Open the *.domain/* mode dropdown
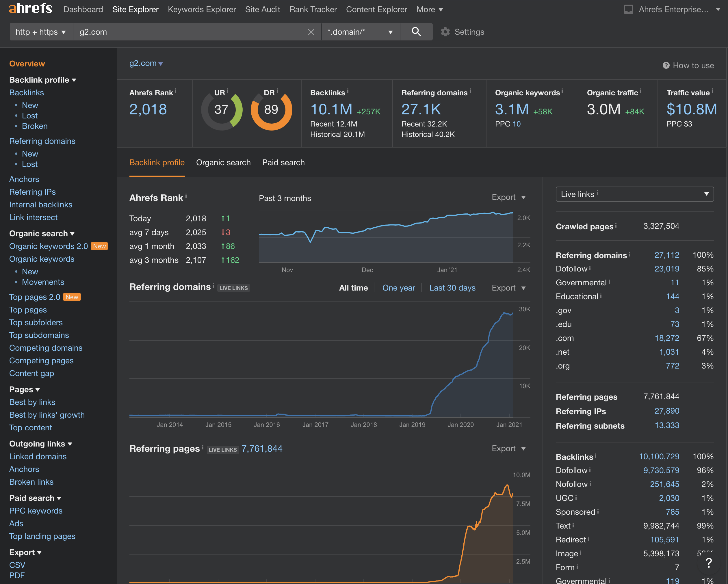 point(360,32)
